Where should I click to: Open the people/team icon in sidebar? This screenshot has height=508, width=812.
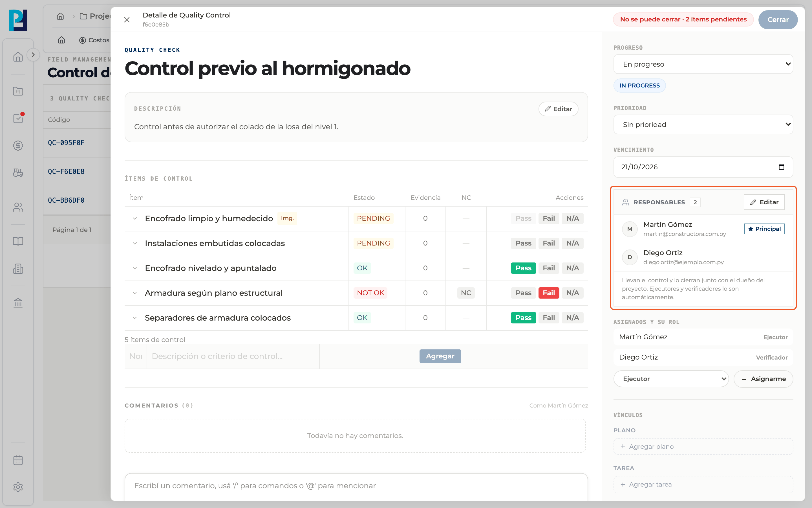click(x=18, y=207)
